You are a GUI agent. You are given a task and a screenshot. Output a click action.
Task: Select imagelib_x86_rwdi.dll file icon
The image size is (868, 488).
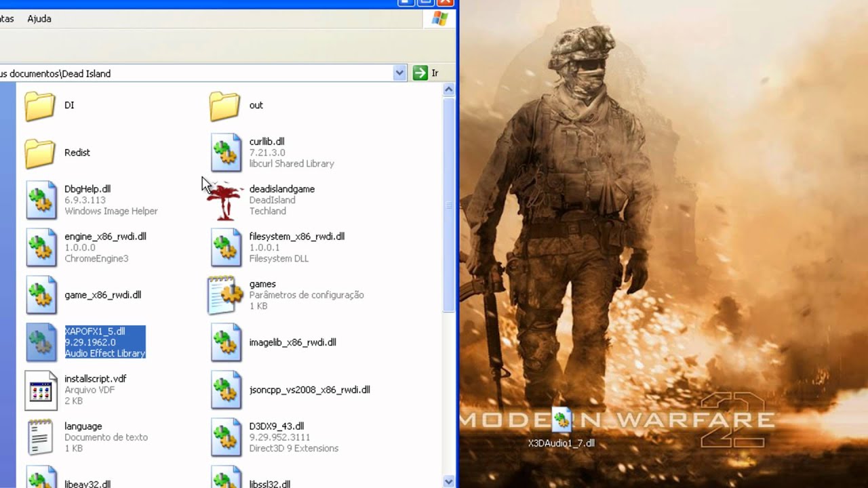coord(226,342)
